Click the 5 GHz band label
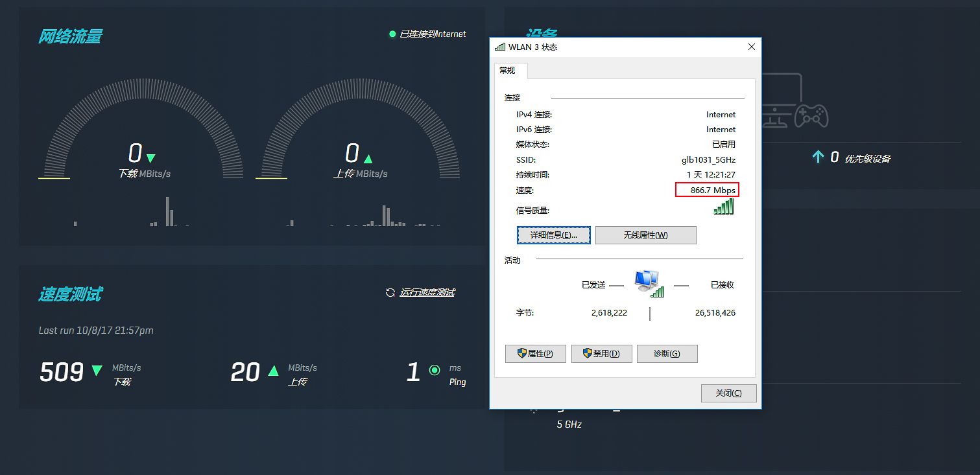The height and width of the screenshot is (475, 980). point(569,424)
